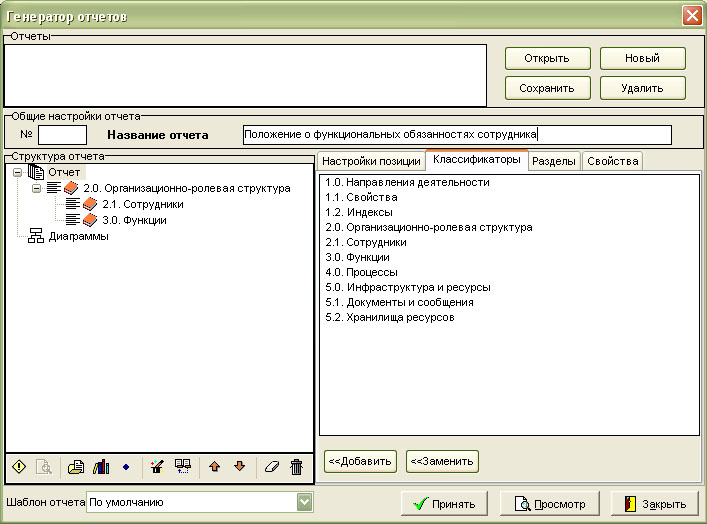Click the Удалить button

click(x=643, y=88)
